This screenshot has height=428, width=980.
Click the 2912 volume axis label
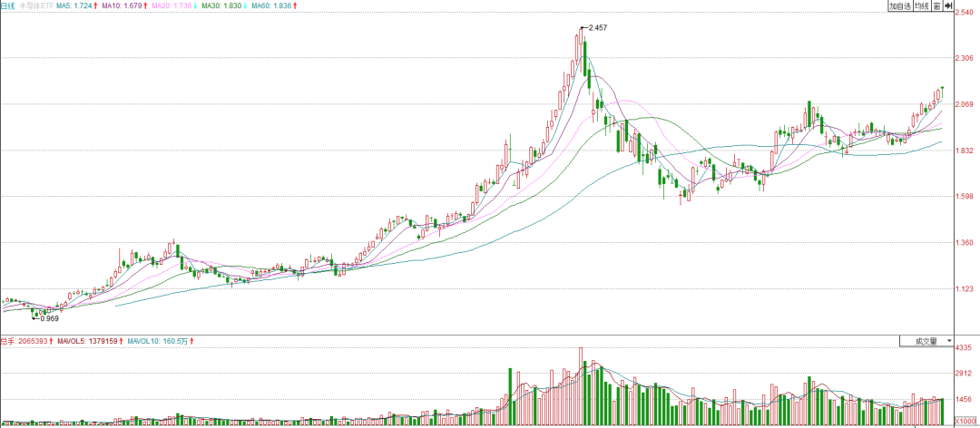963,374
